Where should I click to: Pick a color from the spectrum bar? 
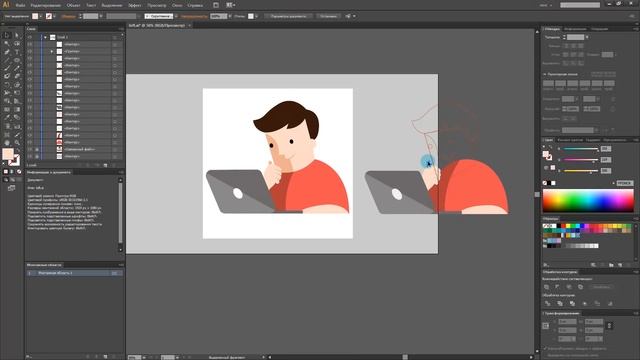(x=588, y=200)
